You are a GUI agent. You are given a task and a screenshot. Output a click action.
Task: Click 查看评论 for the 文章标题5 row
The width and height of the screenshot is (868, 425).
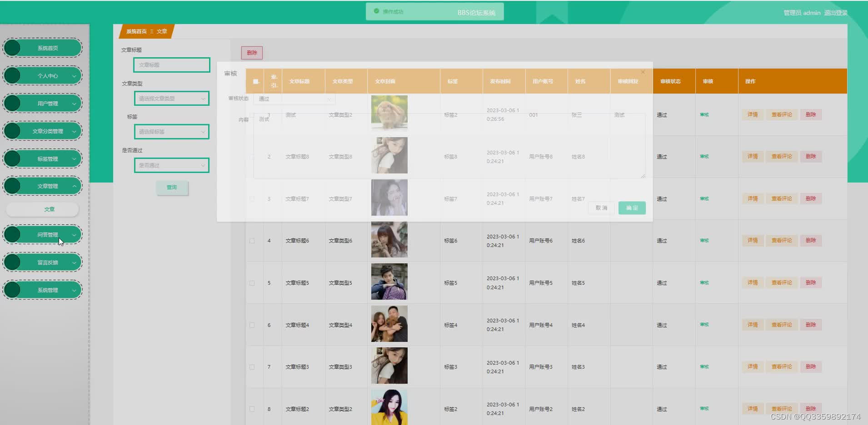coord(782,282)
